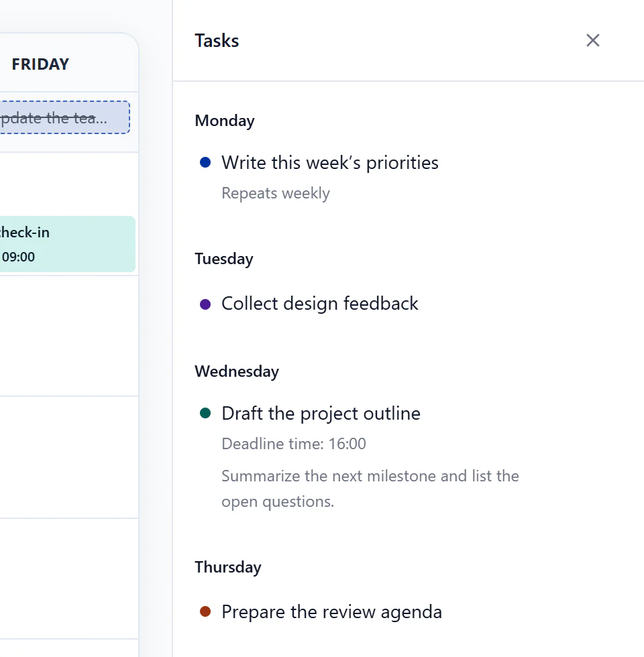Viewport: 644px width, 657px height.
Task: Click the purple dot beside Collect design feedback
Action: 205,304
